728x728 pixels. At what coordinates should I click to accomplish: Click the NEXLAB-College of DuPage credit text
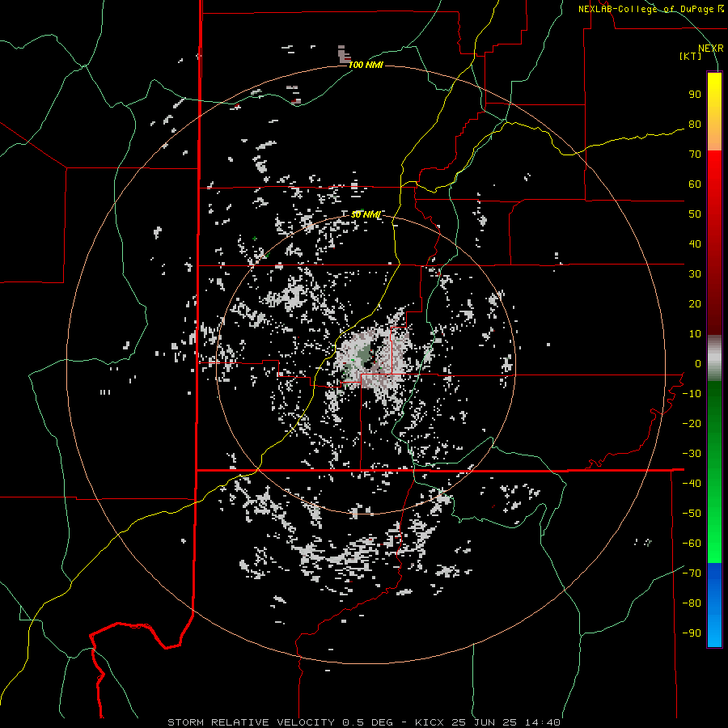coord(650,9)
